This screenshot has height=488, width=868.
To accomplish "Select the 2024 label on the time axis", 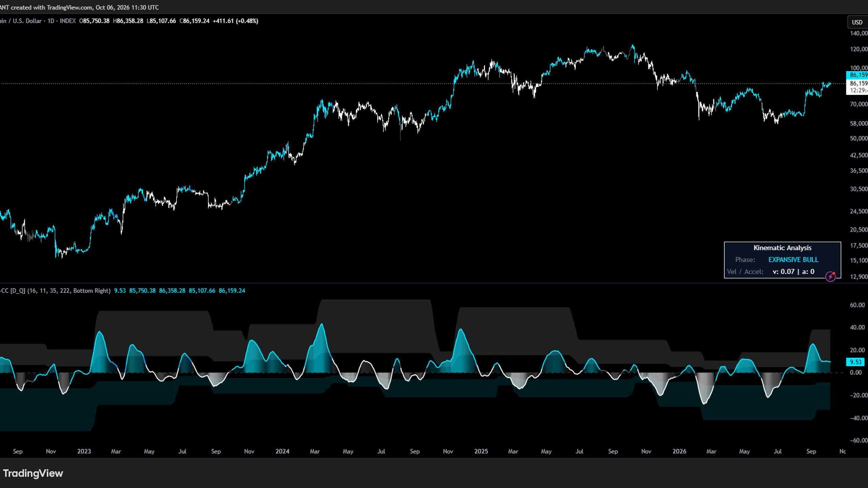I will click(x=282, y=451).
